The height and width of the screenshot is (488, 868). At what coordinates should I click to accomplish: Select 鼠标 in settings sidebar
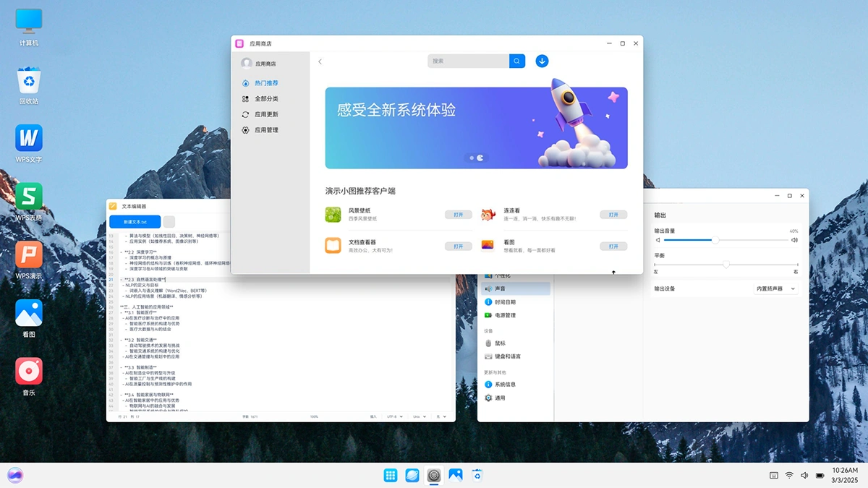[516, 343]
